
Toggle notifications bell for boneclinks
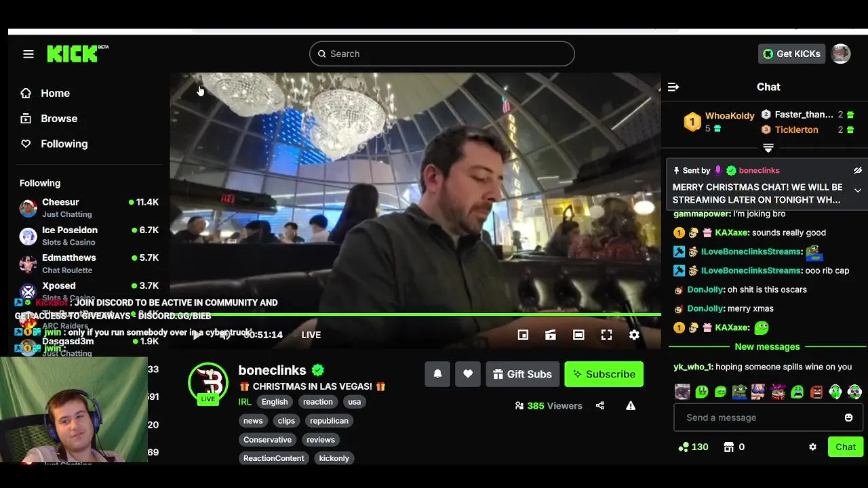437,374
